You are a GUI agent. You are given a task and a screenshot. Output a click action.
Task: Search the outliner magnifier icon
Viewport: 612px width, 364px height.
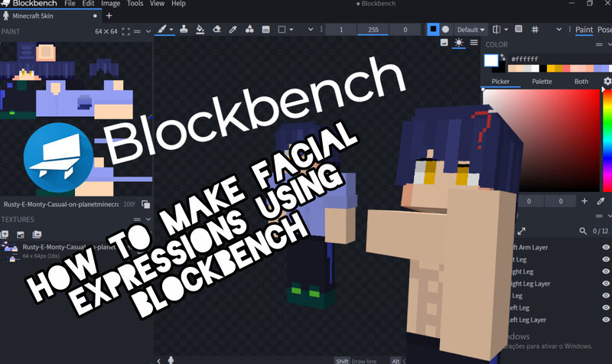point(583,231)
